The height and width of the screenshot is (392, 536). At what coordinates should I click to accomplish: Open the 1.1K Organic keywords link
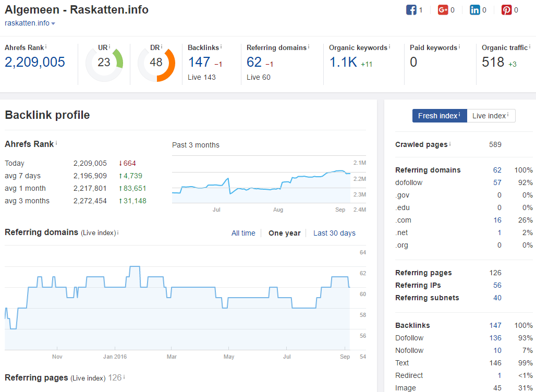coord(343,62)
